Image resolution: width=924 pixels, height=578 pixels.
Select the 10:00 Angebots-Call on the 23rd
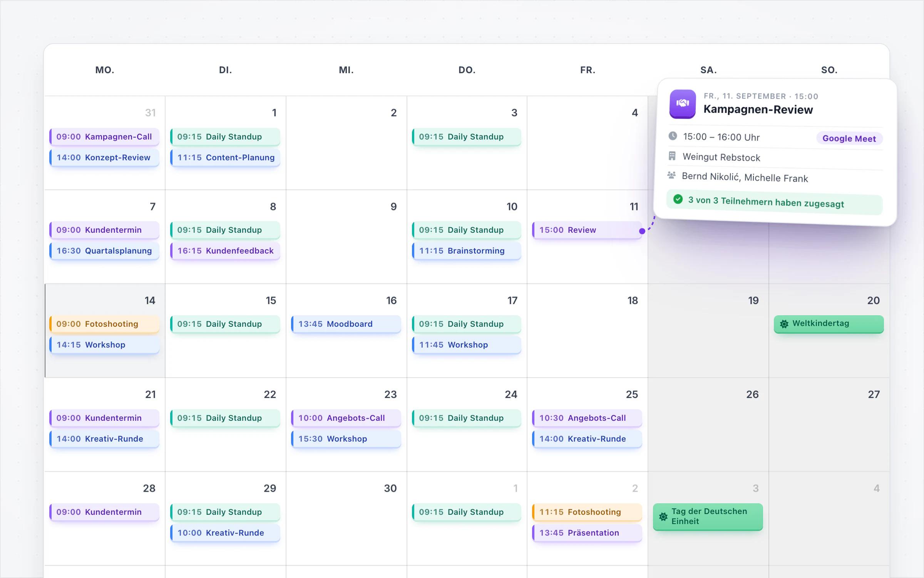346,418
